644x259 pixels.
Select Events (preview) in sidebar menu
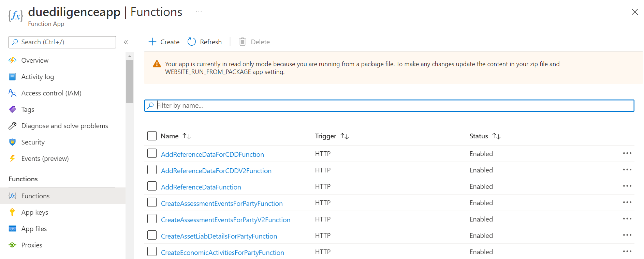[x=45, y=158]
